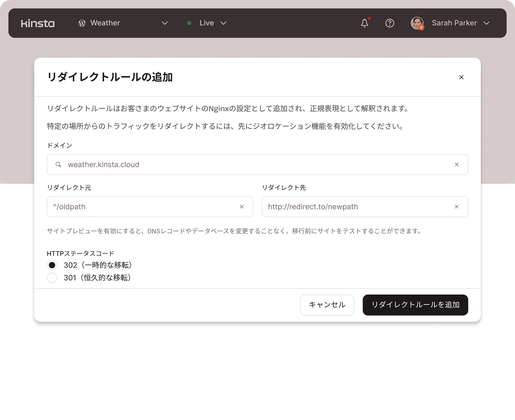
Task: Open the notifications bell
Action: tap(364, 23)
